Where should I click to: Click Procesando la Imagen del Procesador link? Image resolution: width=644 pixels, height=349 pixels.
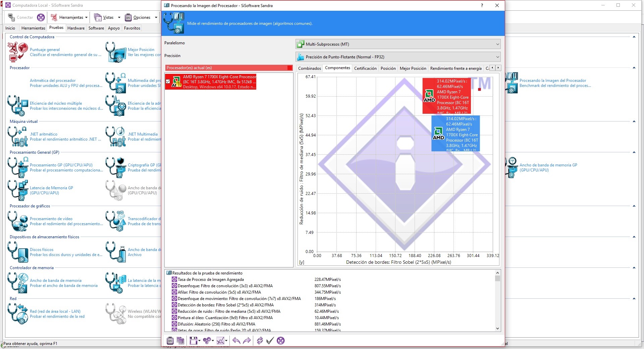(x=553, y=81)
